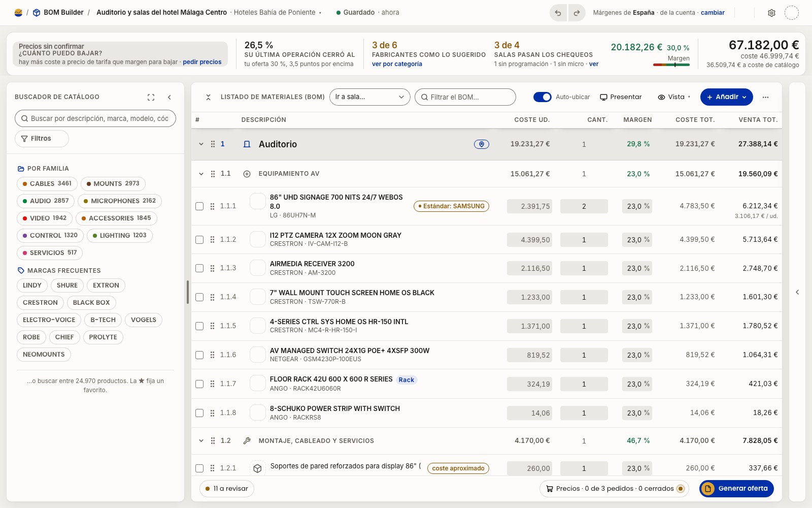This screenshot has width=812, height=508.
Task: Click the catalog panel vertical scrollbar
Action: point(188,292)
